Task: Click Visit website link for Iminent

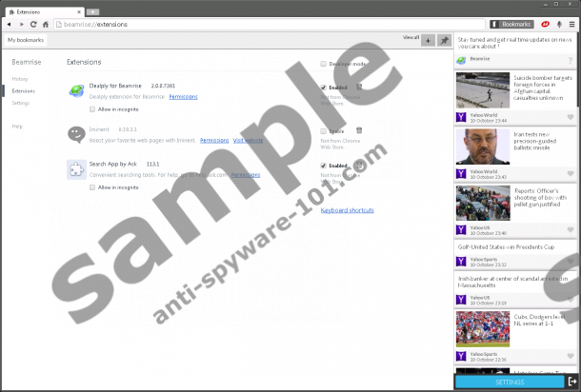Action: [248, 140]
